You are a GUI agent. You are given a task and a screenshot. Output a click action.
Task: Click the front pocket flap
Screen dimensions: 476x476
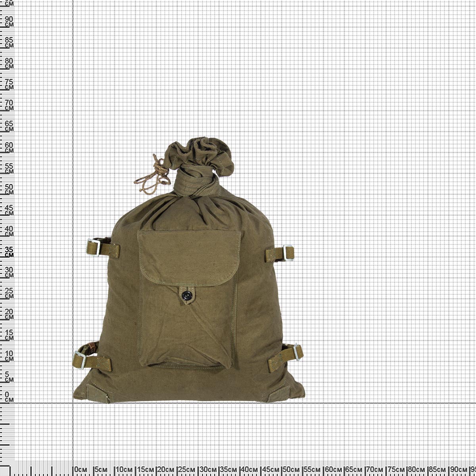pos(188,258)
